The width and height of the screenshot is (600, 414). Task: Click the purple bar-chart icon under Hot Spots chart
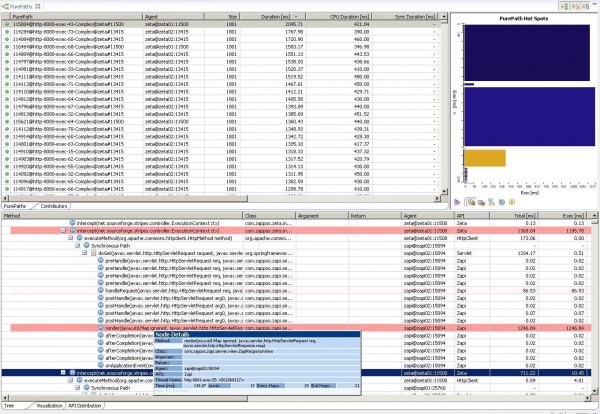(457, 202)
